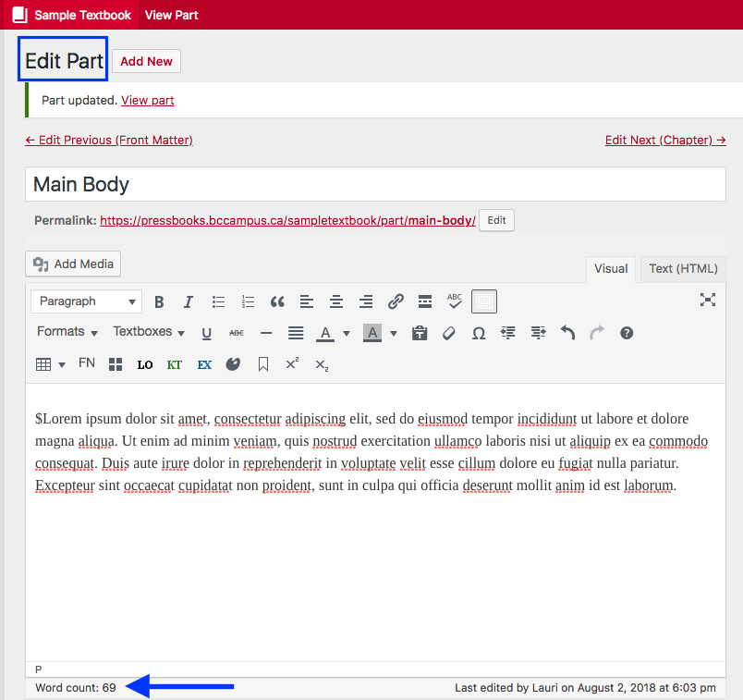The image size is (743, 700).
Task: Open the Textboxes dropdown
Action: click(148, 331)
